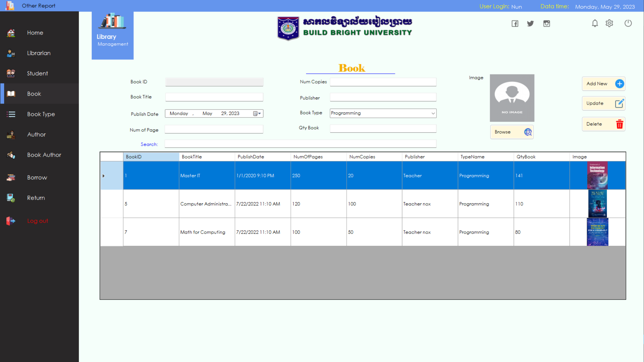
Task: Open the settings gear icon
Action: pos(610,23)
